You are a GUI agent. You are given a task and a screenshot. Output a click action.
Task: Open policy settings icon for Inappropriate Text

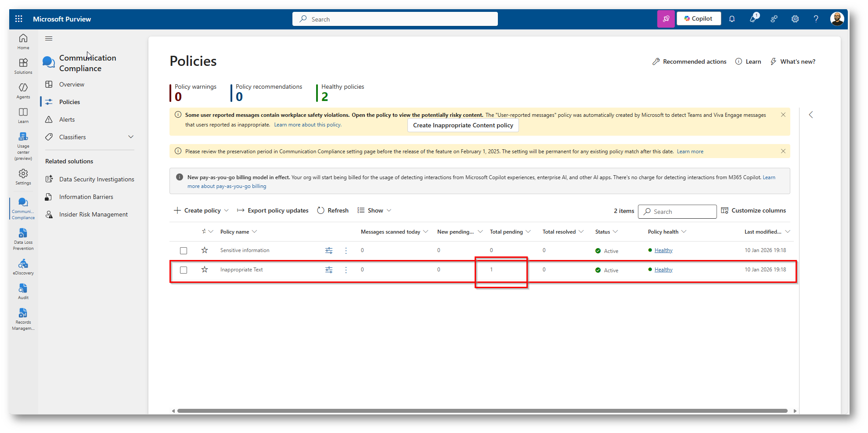click(329, 270)
